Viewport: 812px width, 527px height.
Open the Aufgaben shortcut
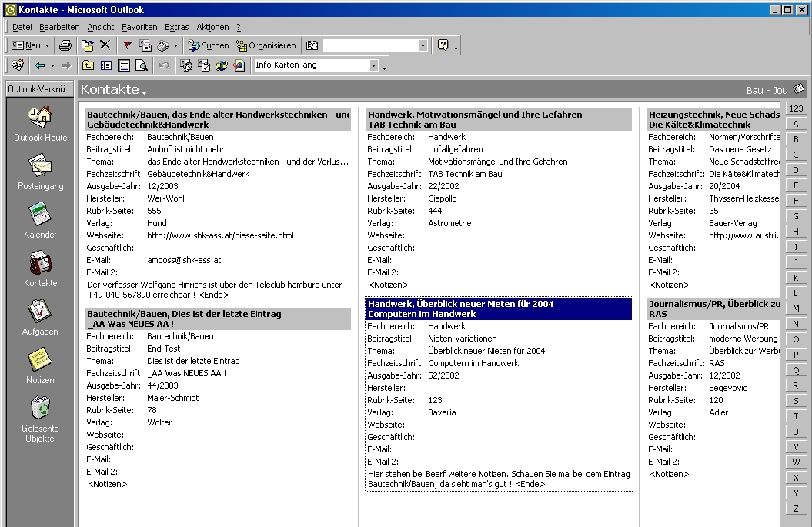[x=39, y=317]
